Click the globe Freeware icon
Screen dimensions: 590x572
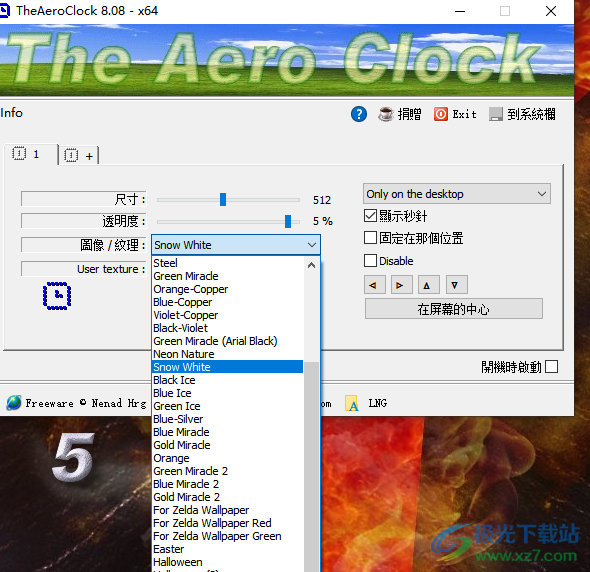click(14, 403)
